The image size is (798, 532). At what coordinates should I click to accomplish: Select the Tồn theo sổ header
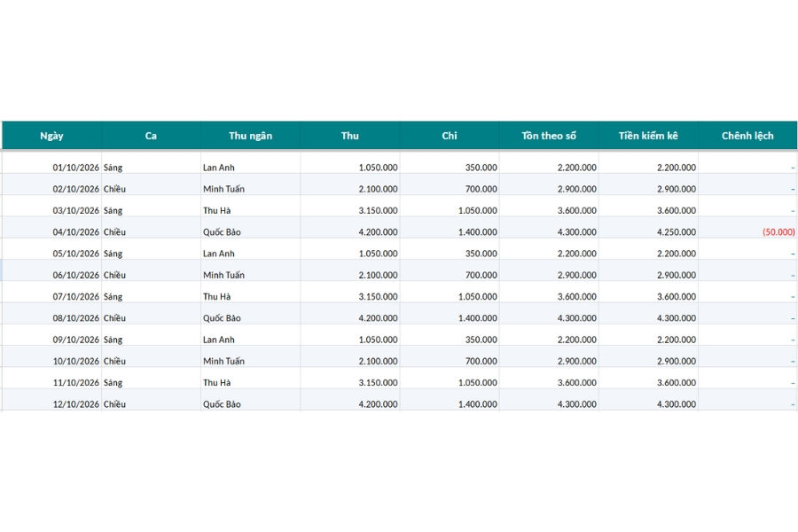click(x=549, y=136)
